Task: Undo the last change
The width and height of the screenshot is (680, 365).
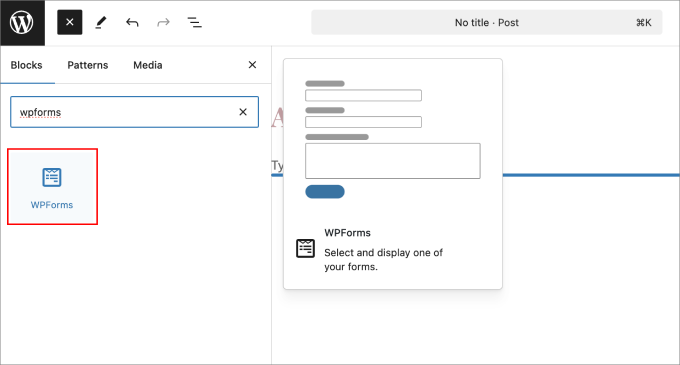Action: pos(132,23)
